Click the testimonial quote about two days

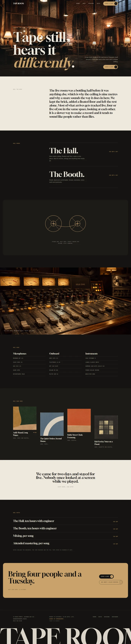point(65,477)
